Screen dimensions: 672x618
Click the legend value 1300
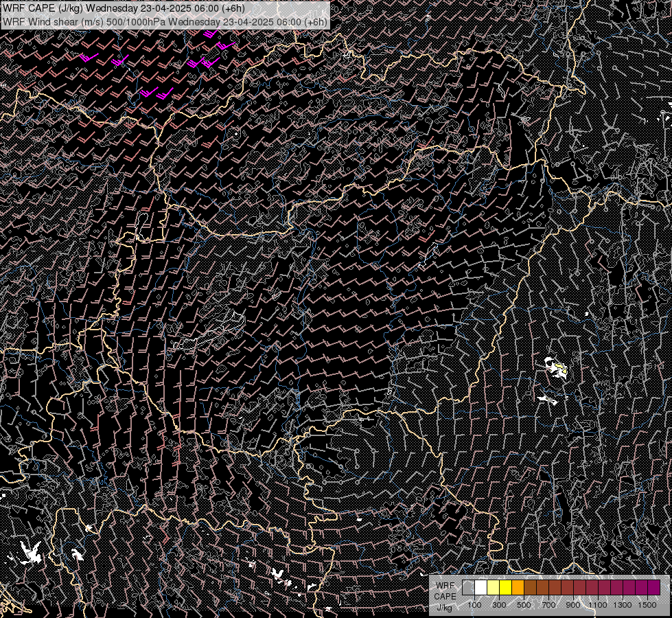623,605
